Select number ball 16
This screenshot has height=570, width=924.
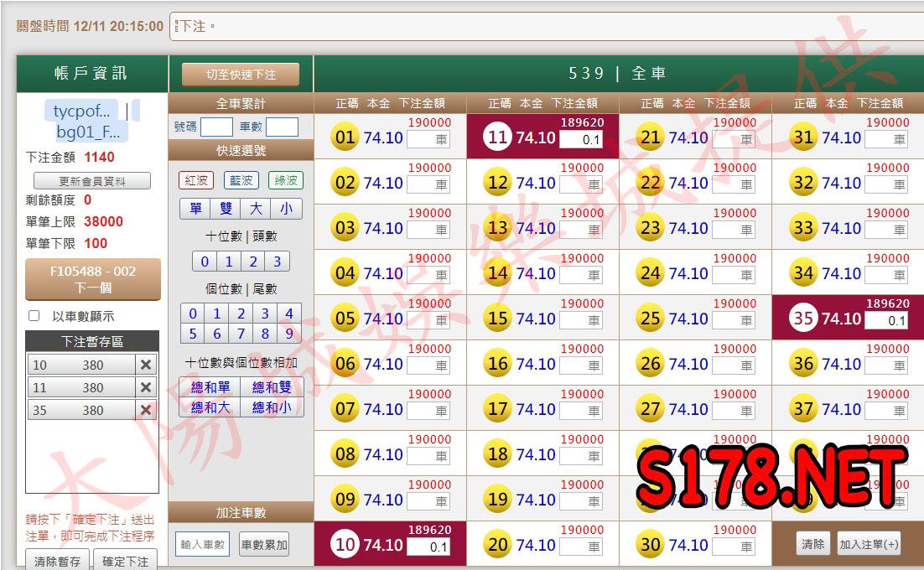click(x=498, y=364)
